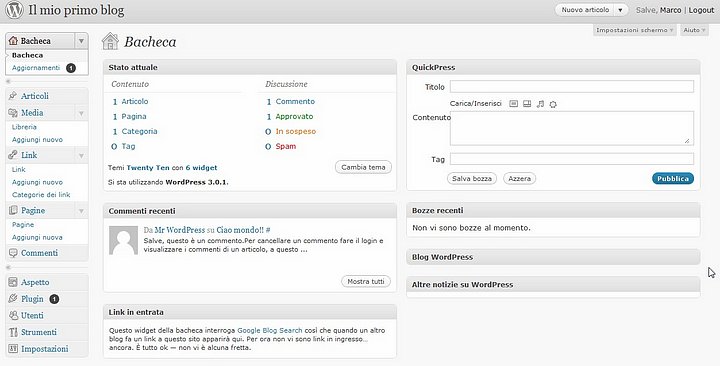Click the Pubblica button

pos(673,179)
